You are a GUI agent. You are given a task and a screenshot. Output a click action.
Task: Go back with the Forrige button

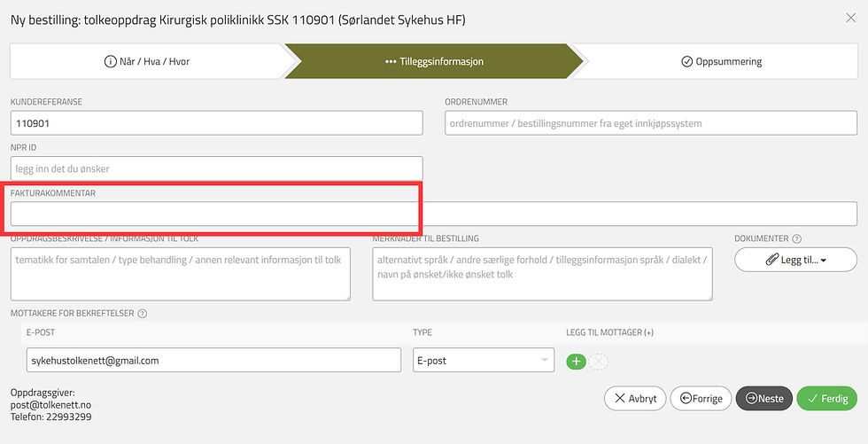701,399
